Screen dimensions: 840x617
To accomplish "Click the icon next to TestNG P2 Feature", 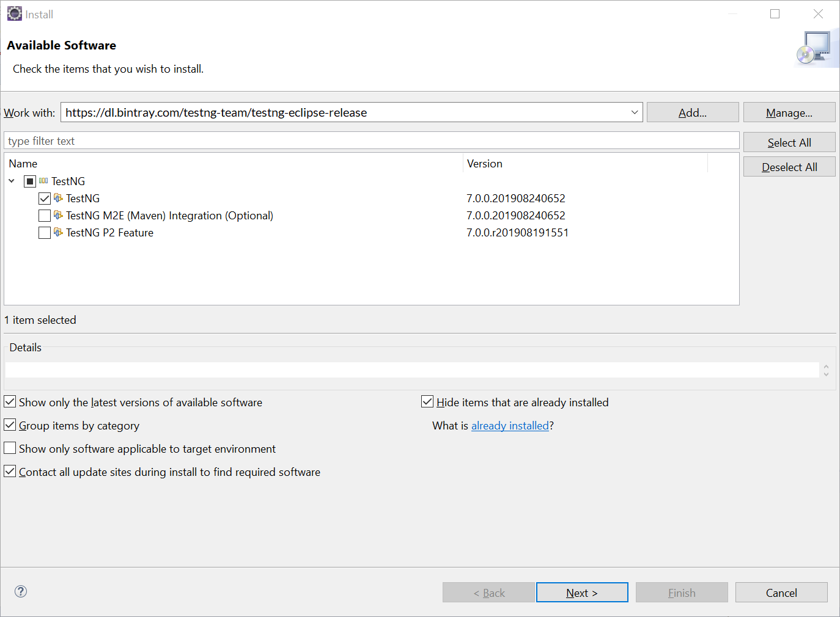I will click(x=58, y=232).
